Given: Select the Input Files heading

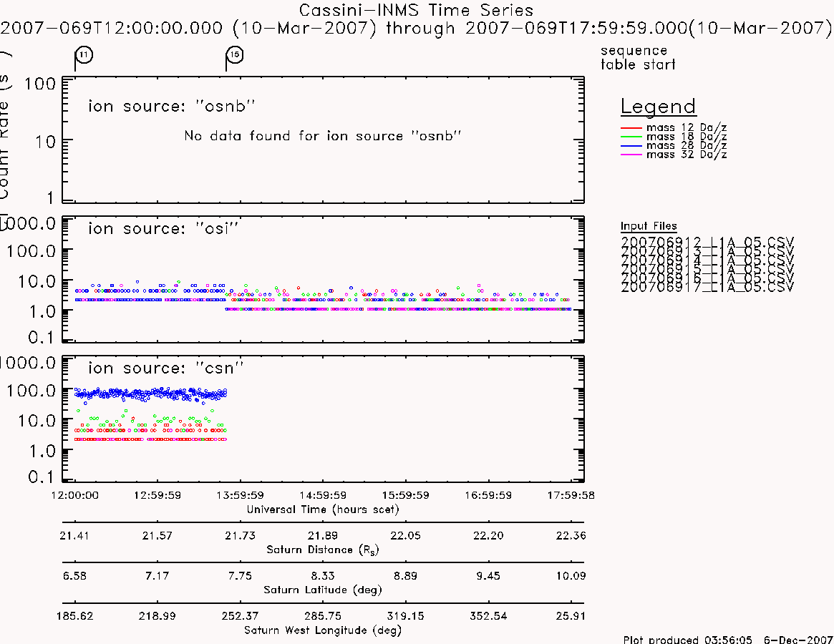Looking at the screenshot, I should 649,226.
